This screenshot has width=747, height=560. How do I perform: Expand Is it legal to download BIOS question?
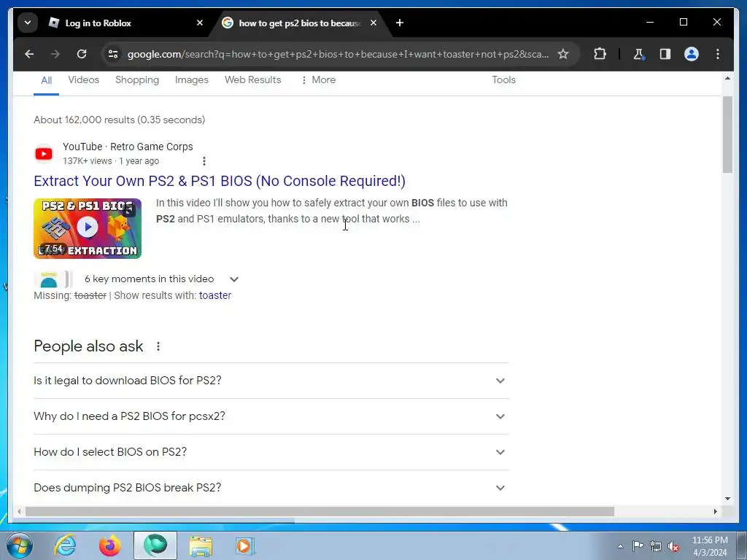tap(271, 381)
